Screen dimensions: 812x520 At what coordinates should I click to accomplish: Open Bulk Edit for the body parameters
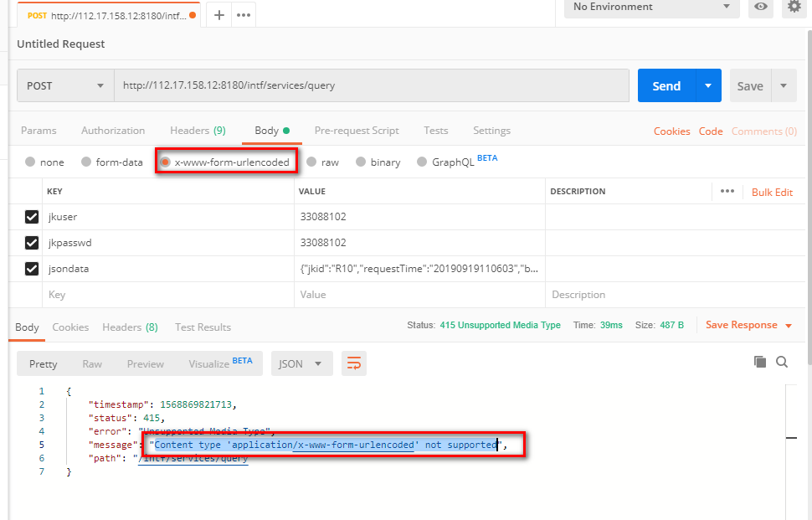(772, 191)
